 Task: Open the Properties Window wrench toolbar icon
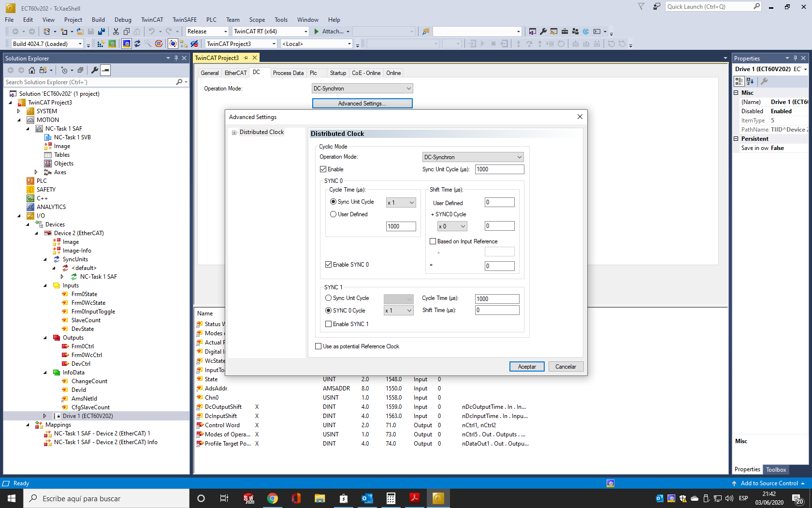543,31
